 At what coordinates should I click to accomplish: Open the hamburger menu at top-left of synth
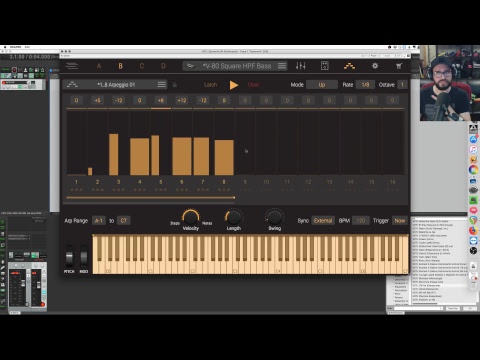coord(72,66)
